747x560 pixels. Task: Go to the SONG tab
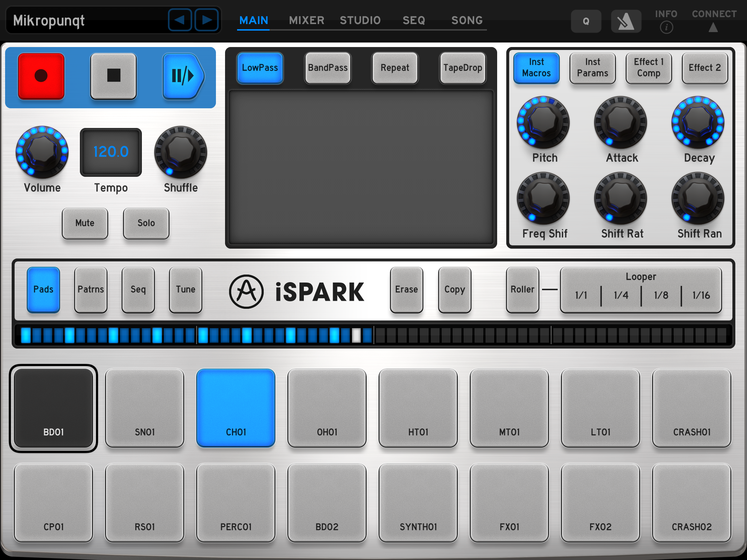467,20
